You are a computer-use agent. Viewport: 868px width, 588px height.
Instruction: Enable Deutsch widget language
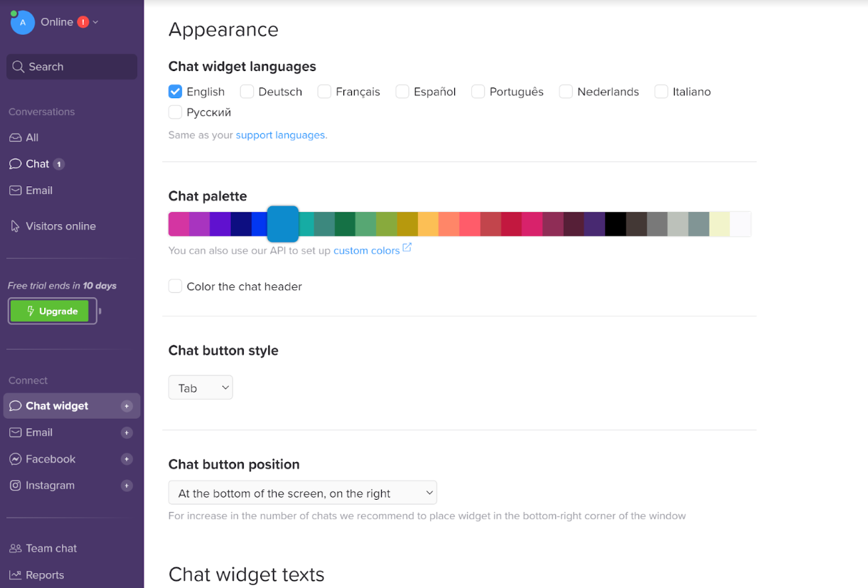click(x=247, y=92)
